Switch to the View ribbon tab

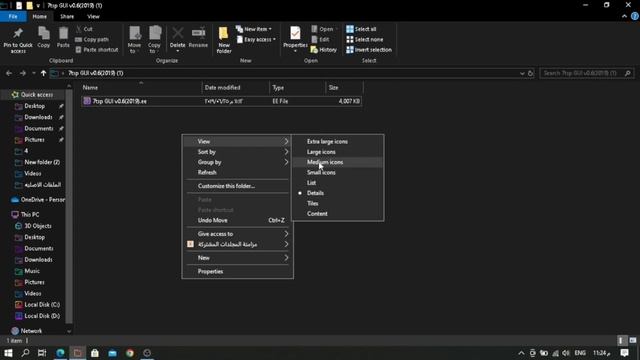click(x=93, y=16)
